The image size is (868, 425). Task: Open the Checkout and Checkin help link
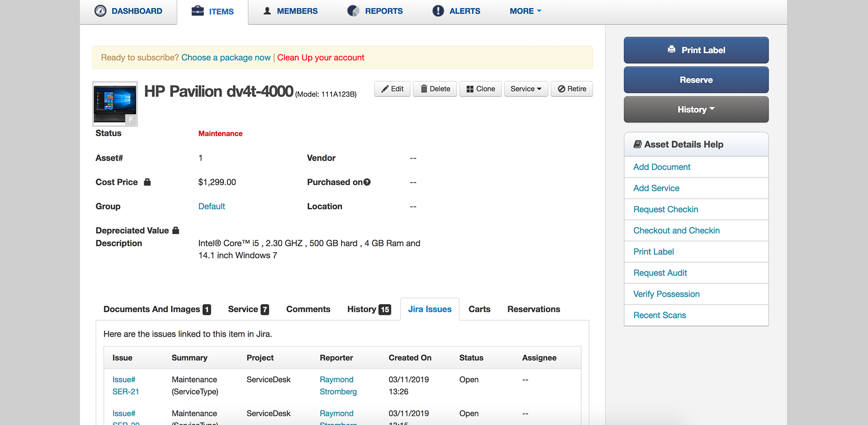[x=676, y=230]
